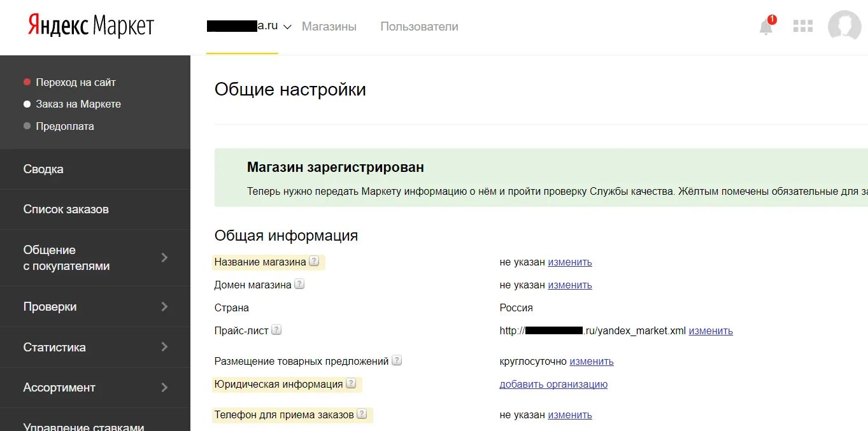Expand the Проверки chevron
The image size is (868, 431).
[164, 306]
